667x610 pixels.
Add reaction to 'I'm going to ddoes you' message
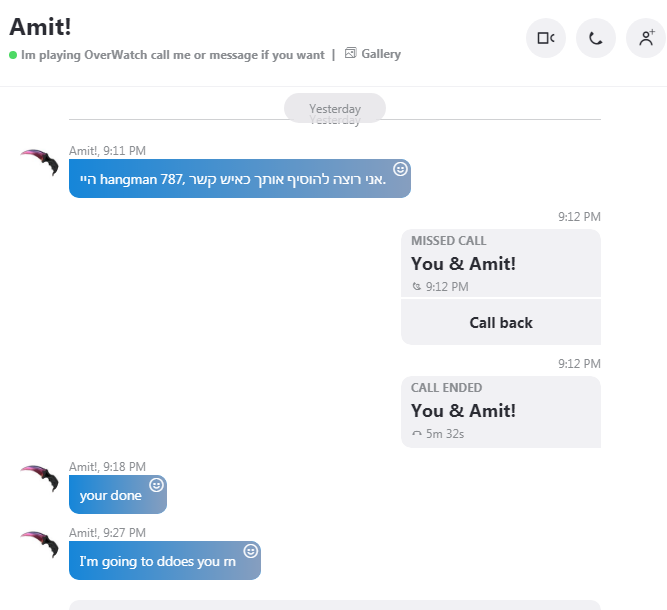[x=251, y=551]
